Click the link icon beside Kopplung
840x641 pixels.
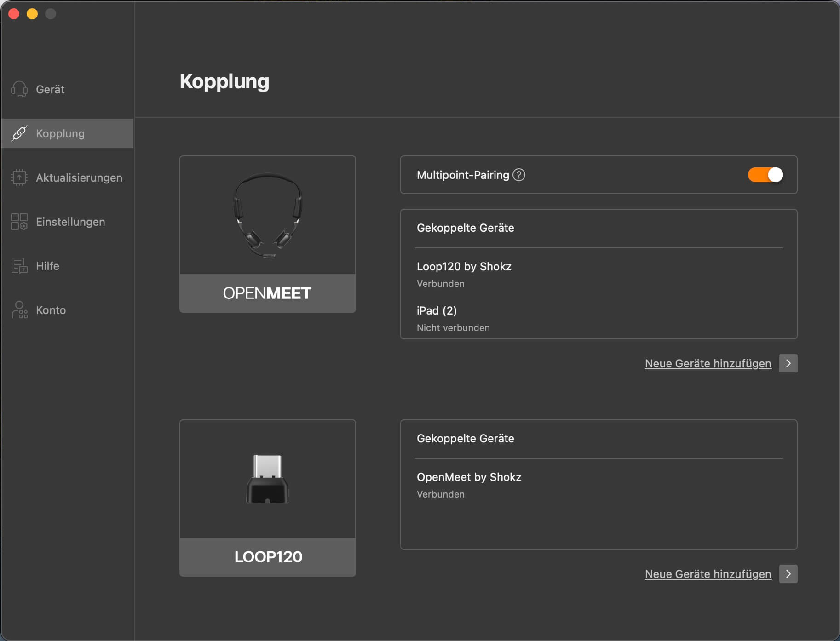(19, 133)
